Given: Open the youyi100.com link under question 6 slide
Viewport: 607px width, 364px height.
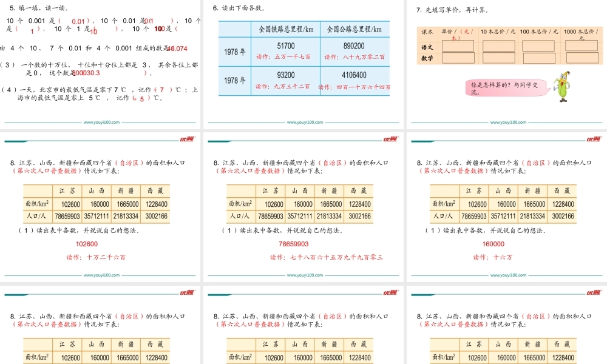Looking at the screenshot, I should coord(305,122).
